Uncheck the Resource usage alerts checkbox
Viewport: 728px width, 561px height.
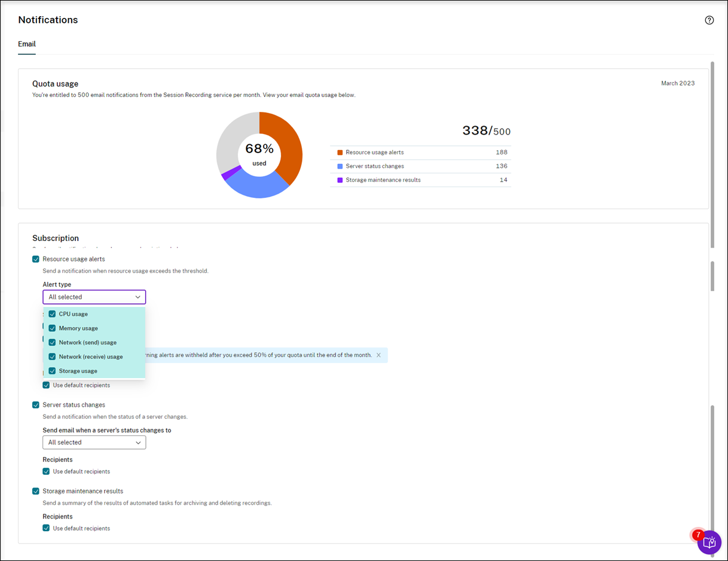[36, 259]
